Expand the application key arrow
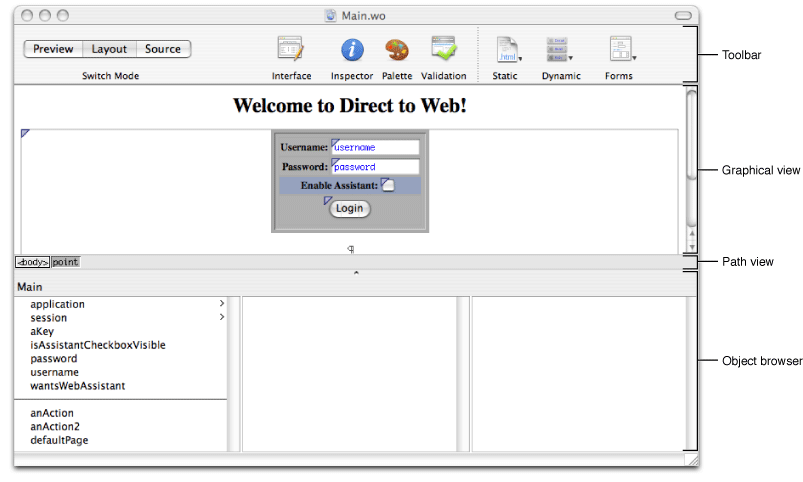The height and width of the screenshot is (482, 803). point(221,304)
